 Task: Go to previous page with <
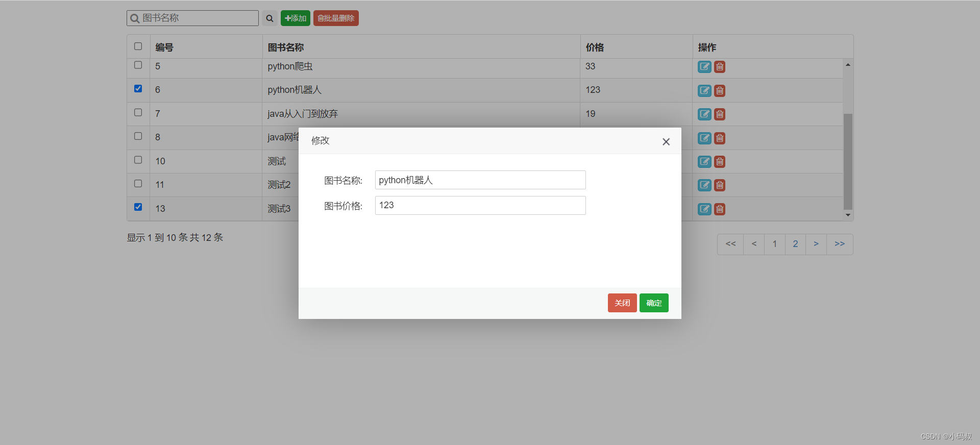point(754,244)
